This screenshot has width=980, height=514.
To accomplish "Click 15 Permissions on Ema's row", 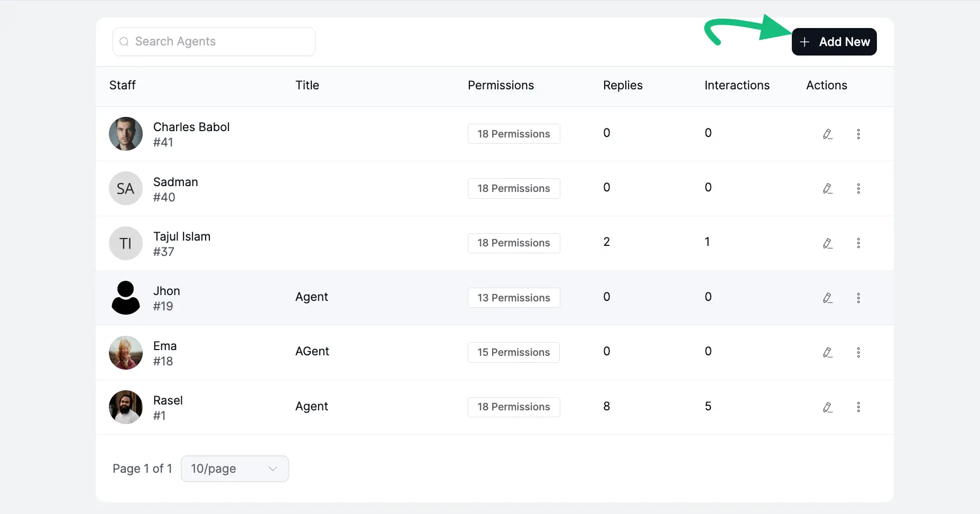I will pos(513,352).
